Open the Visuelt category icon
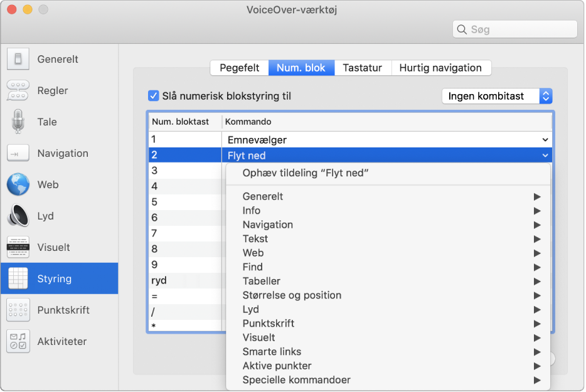The width and height of the screenshot is (586, 392). pyautogui.click(x=18, y=248)
